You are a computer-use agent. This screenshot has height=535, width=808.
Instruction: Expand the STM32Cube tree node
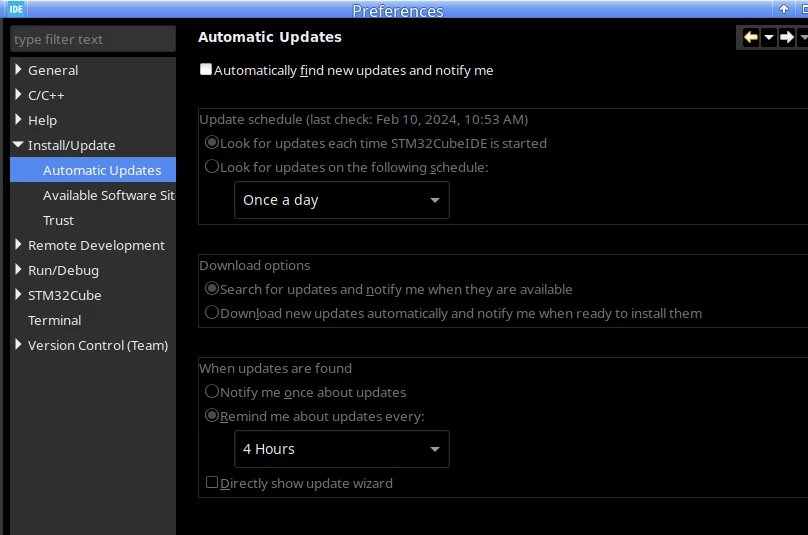(18, 294)
